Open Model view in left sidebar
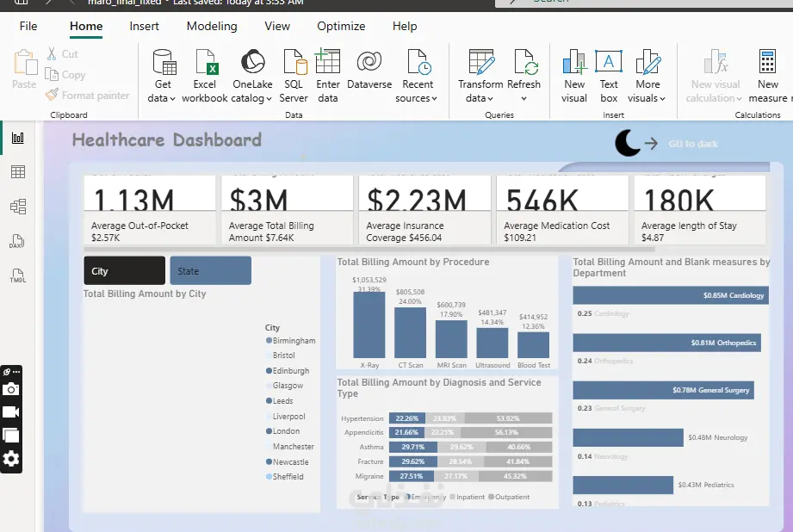The image size is (793, 532). 17,207
